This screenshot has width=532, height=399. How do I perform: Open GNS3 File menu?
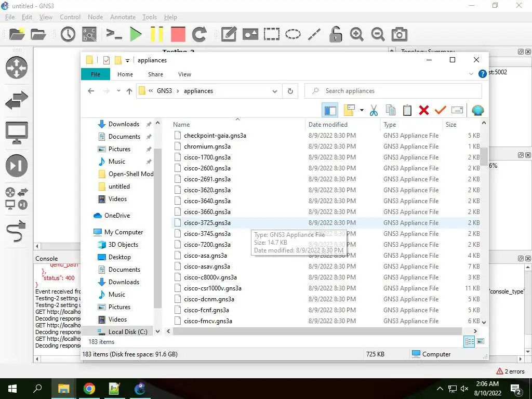[10, 17]
